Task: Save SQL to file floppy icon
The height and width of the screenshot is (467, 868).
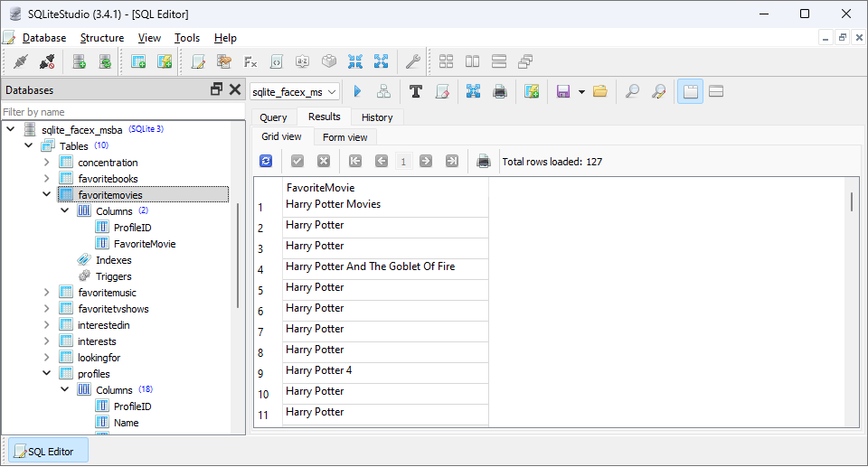Action: coord(563,91)
